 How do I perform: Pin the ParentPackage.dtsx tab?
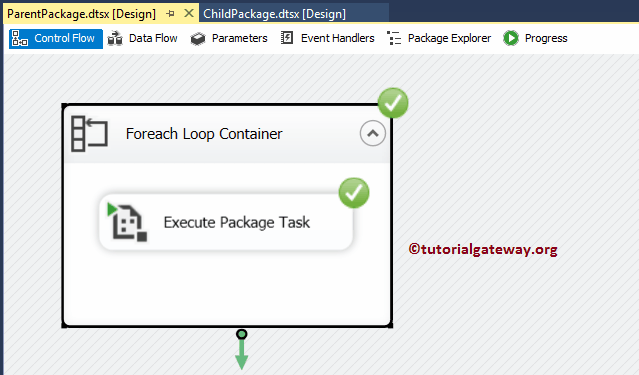click(170, 13)
